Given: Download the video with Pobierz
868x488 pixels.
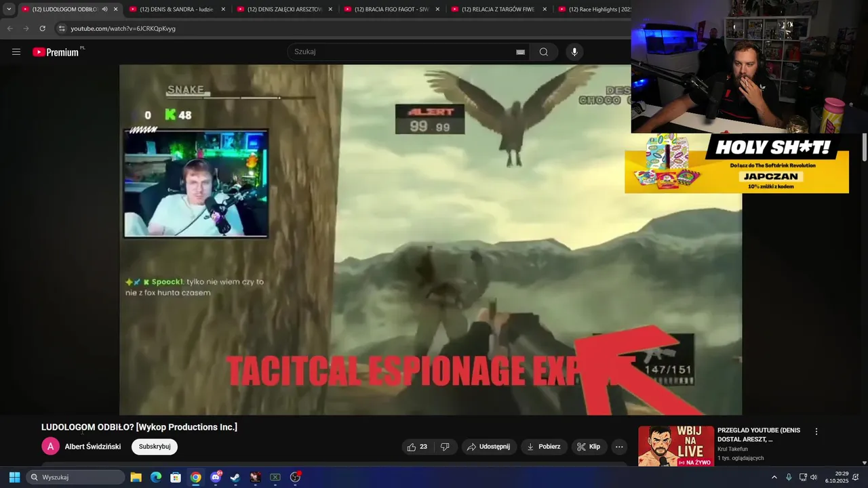Looking at the screenshot, I should coord(544,447).
